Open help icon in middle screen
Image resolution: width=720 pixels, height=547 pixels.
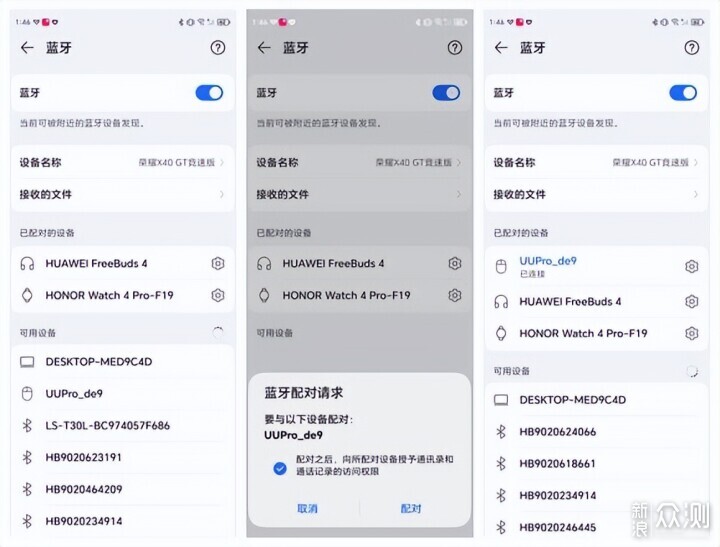point(455,48)
